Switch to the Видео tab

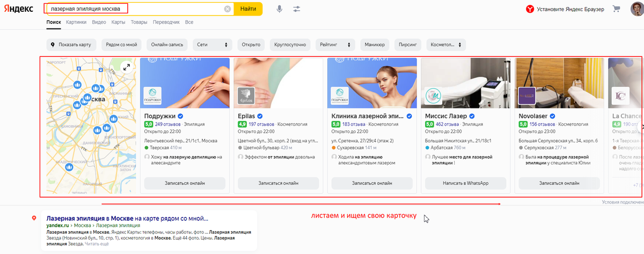99,22
